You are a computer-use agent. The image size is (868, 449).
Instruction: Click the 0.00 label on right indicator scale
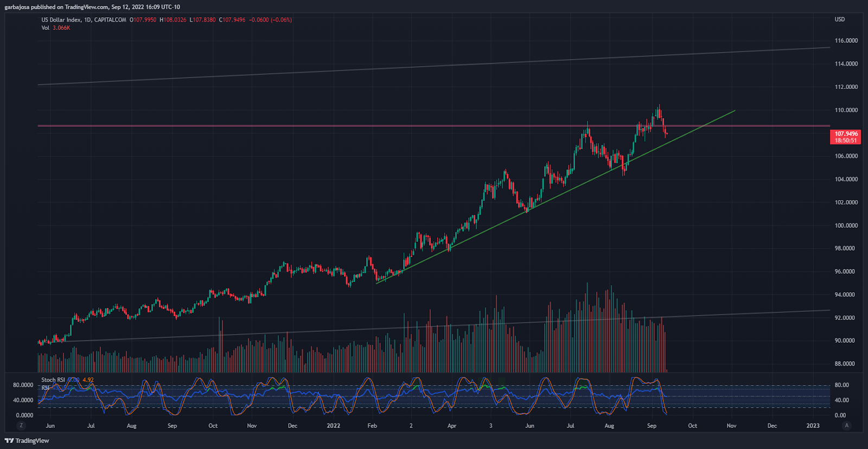pos(840,415)
